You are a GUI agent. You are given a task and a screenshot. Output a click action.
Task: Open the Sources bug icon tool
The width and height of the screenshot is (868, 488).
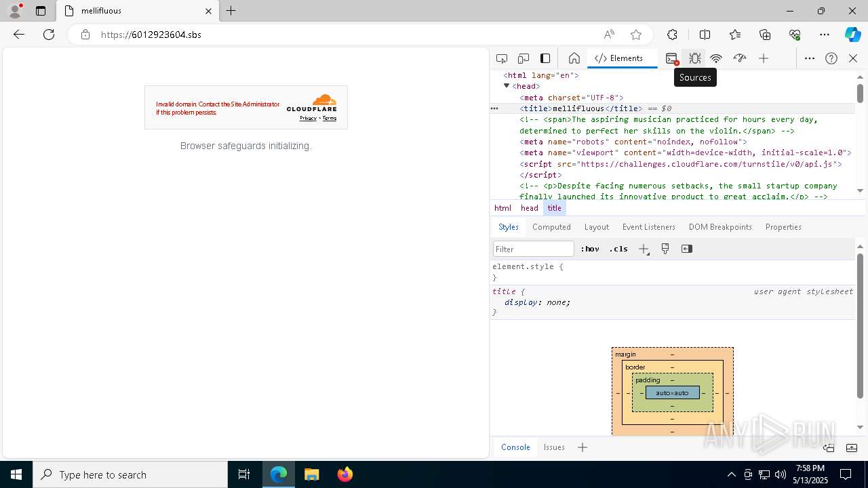694,58
